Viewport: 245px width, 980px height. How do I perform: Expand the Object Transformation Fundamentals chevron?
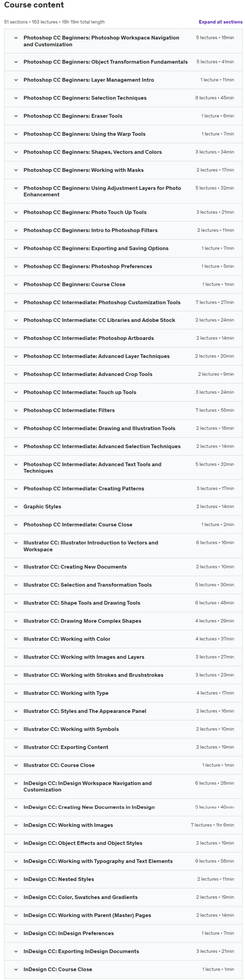click(x=16, y=62)
